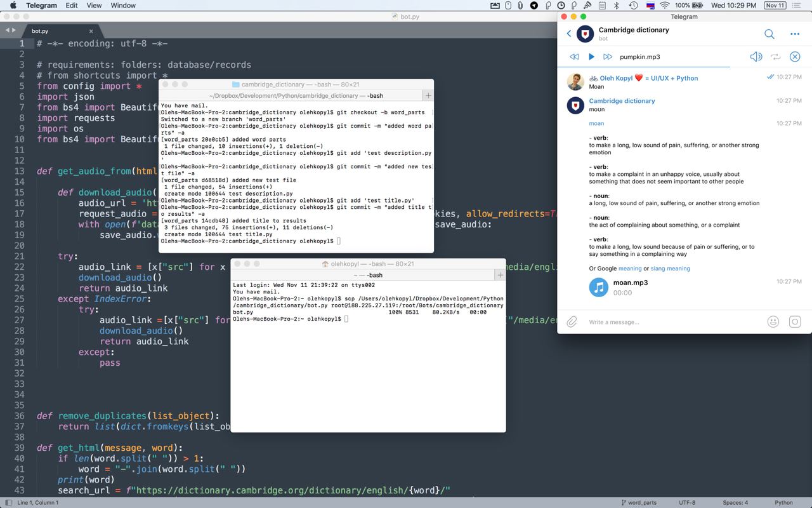Go back from the Cambridge dictionary chat
The height and width of the screenshot is (508, 812).
pos(569,34)
